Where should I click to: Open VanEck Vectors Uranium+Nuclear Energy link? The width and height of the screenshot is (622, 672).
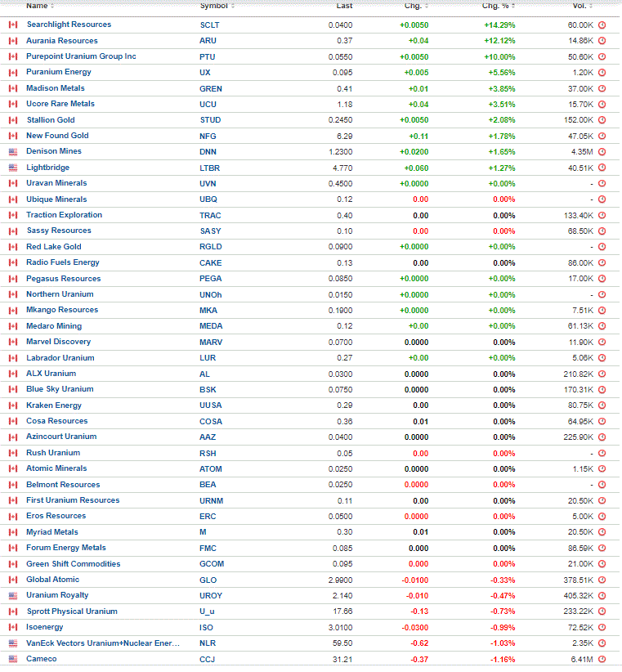point(103,643)
